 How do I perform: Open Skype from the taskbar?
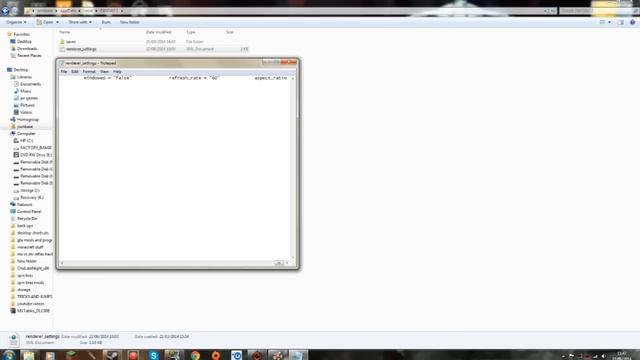pyautogui.click(x=153, y=356)
